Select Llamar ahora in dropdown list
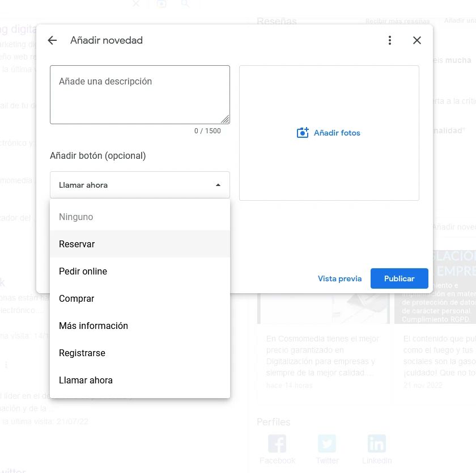This screenshot has height=473, width=476. click(x=86, y=380)
